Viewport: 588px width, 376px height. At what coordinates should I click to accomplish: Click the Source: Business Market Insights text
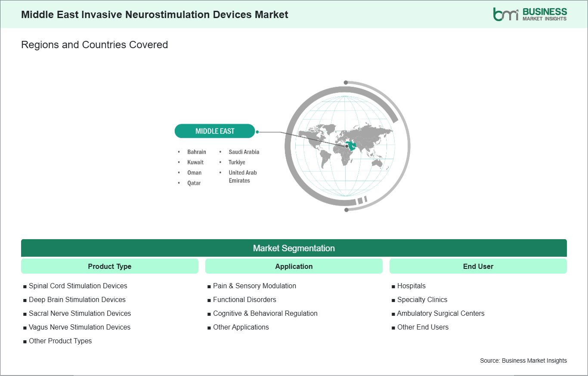pos(523,361)
